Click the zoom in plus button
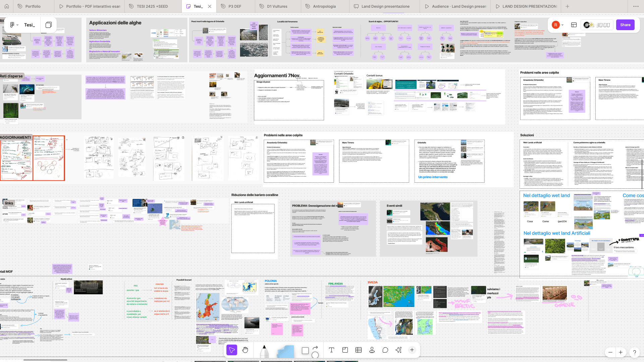This screenshot has height=362, width=644. (621, 352)
